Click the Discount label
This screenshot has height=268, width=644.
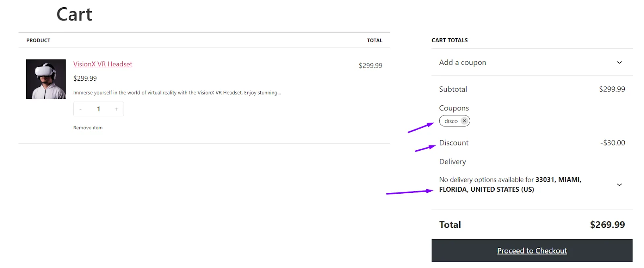[x=454, y=143]
